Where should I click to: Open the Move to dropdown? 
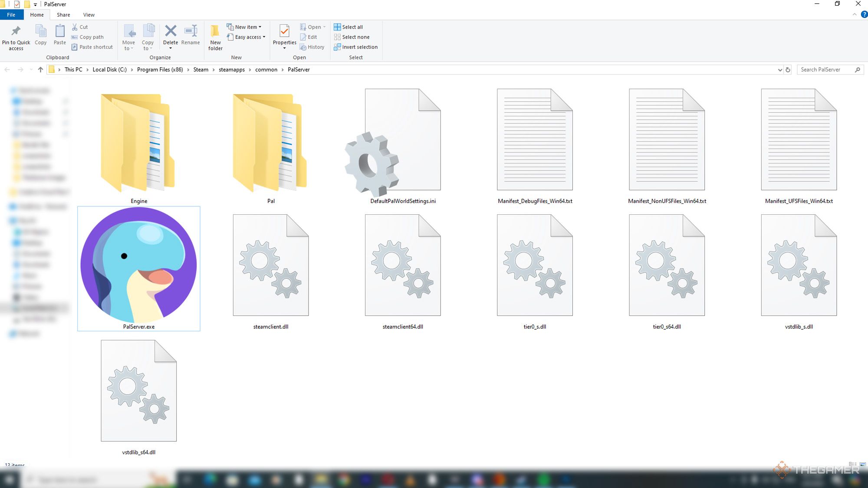tap(128, 38)
